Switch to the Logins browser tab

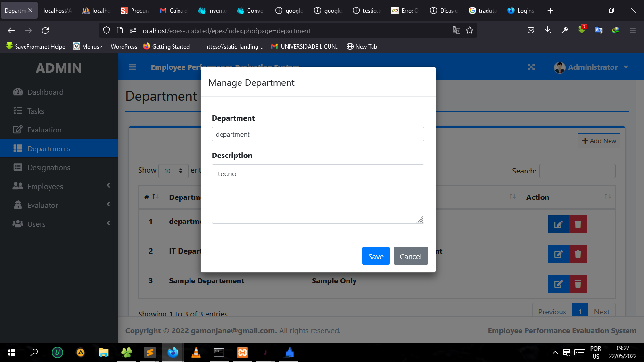522,11
